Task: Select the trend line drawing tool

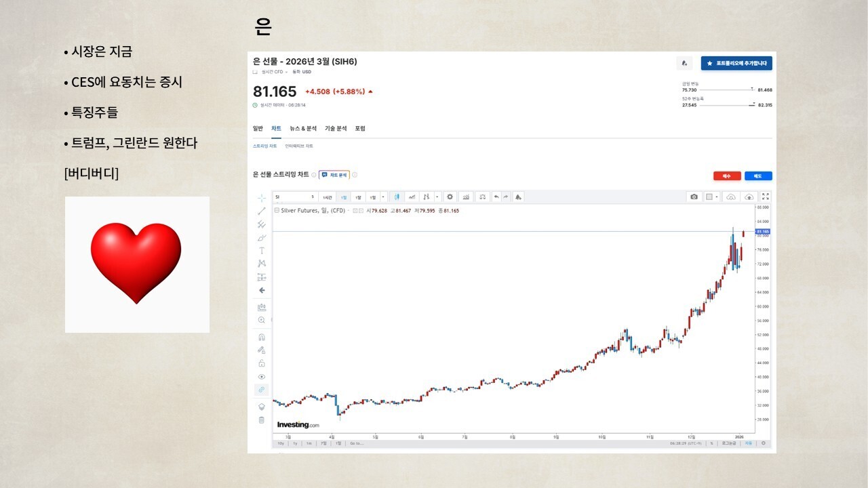Action: 262,211
